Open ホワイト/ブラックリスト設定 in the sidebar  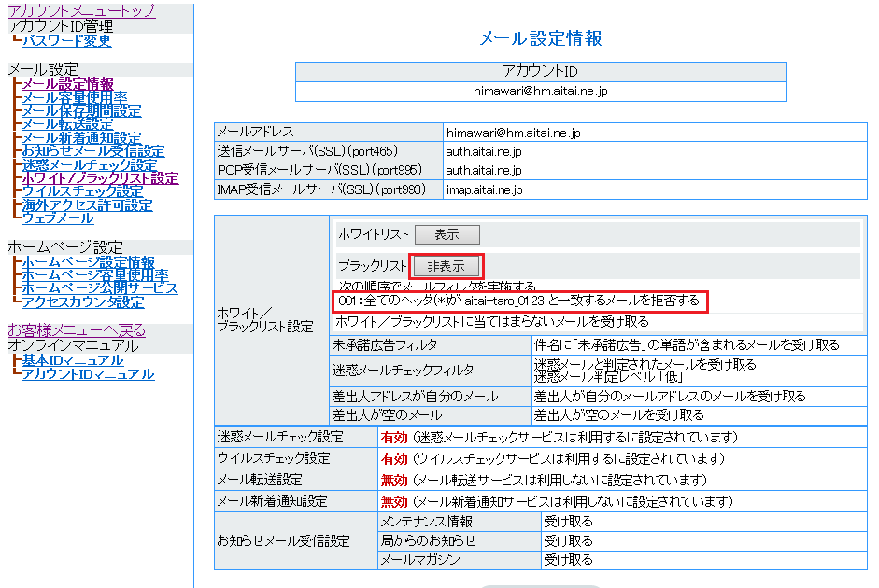click(100, 177)
